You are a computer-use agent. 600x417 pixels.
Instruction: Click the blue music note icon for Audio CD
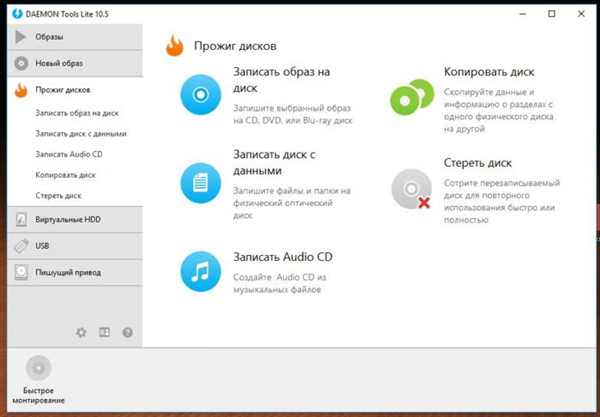coord(201,271)
